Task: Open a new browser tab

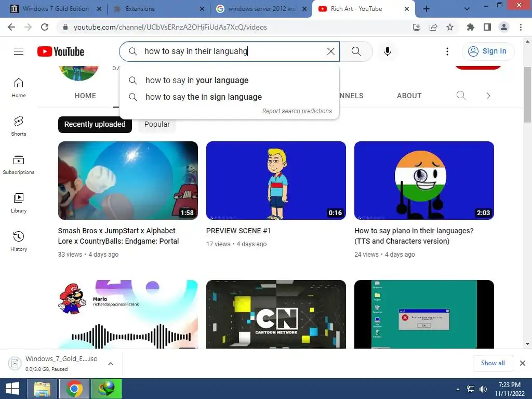Action: point(427,9)
